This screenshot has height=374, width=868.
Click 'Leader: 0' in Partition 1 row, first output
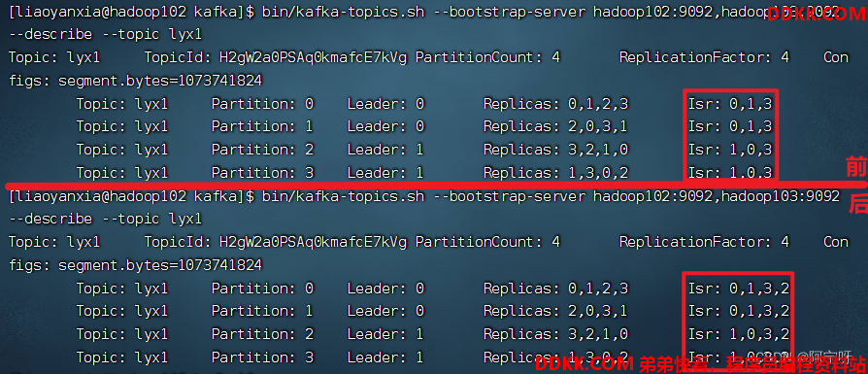click(385, 126)
